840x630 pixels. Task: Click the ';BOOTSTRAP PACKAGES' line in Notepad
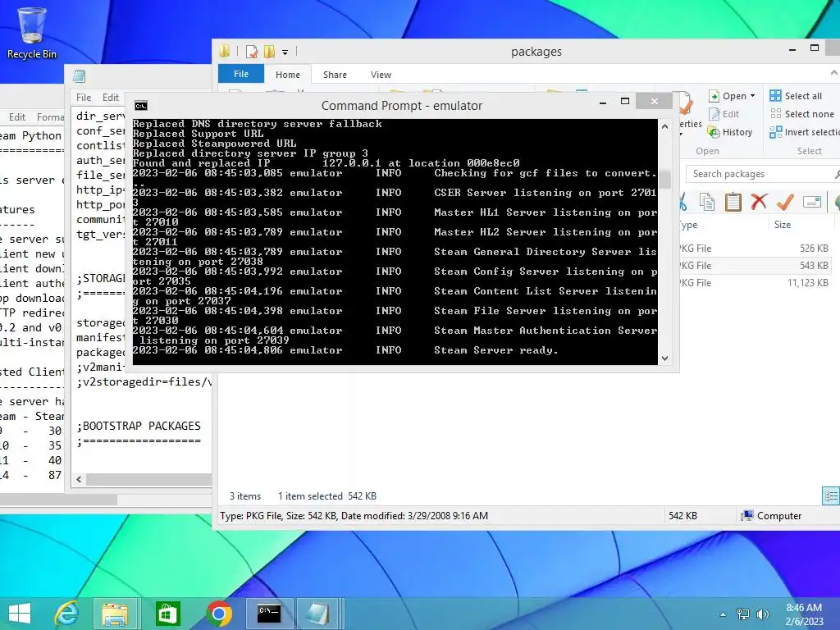[x=138, y=426]
